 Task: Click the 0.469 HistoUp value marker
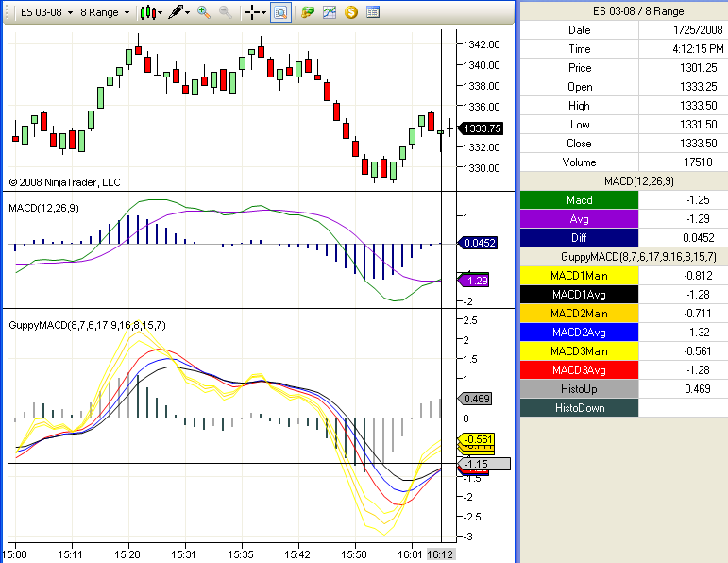click(x=475, y=399)
